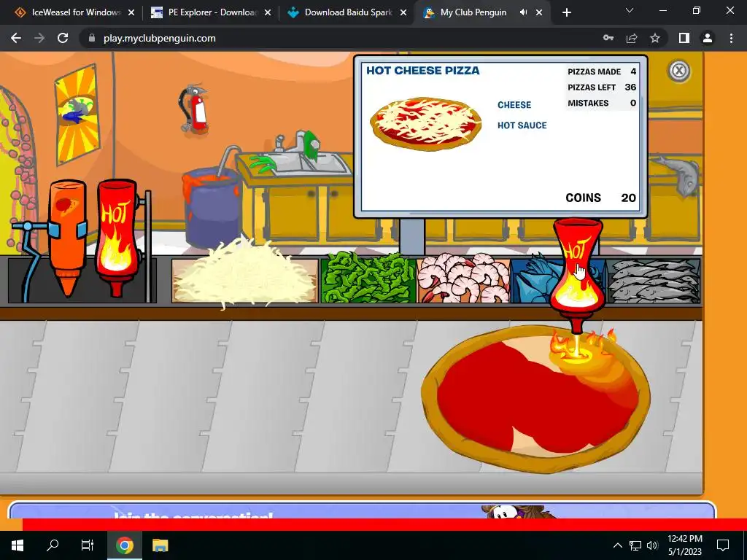Click the PIZZAS LEFT counter
This screenshot has width=747, height=560.
coord(602,87)
